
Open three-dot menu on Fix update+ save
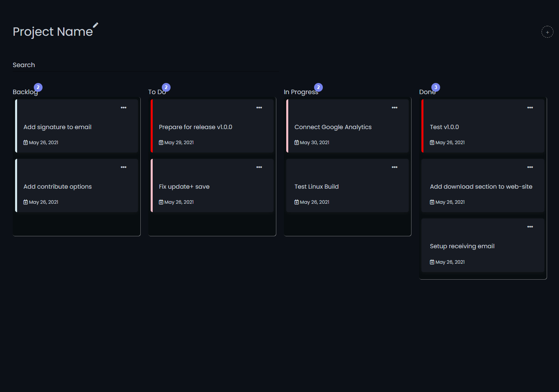[x=259, y=167]
